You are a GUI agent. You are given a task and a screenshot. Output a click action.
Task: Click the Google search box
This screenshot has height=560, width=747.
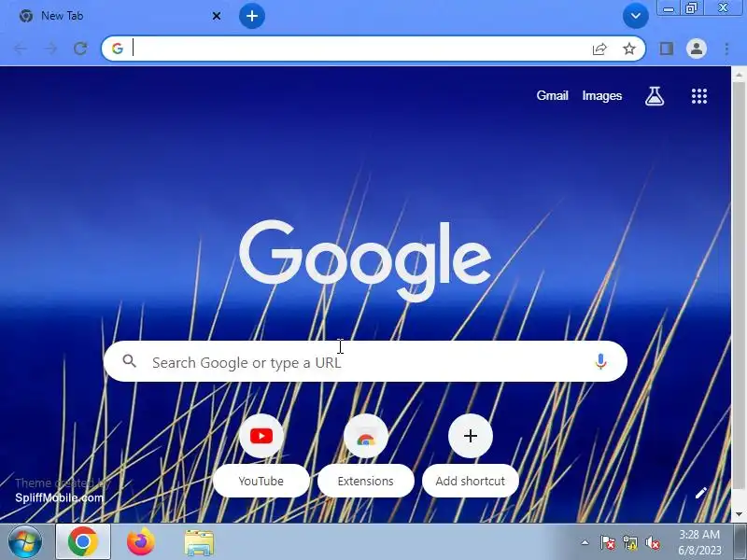(x=365, y=361)
